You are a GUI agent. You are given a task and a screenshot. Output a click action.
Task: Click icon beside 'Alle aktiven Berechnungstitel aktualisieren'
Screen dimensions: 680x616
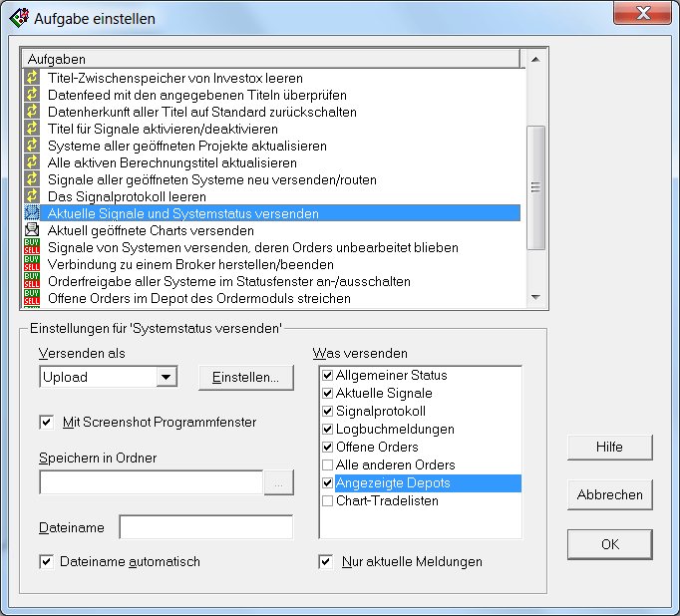point(31,162)
